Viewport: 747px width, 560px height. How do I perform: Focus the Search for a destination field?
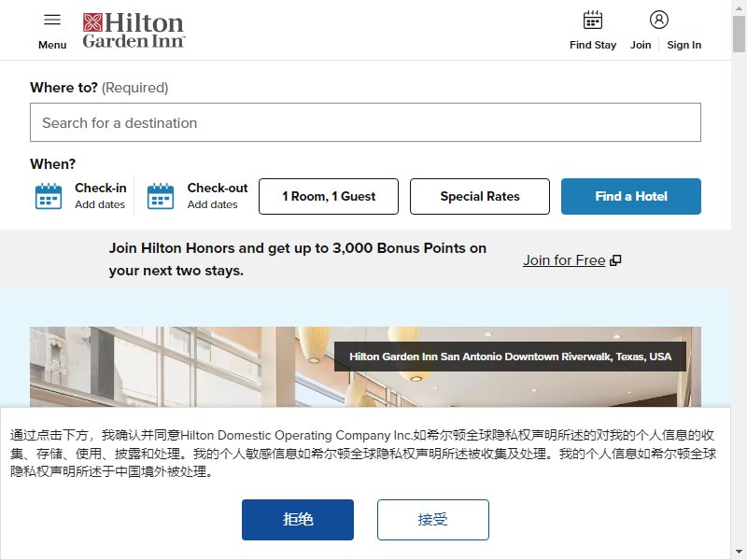click(365, 122)
